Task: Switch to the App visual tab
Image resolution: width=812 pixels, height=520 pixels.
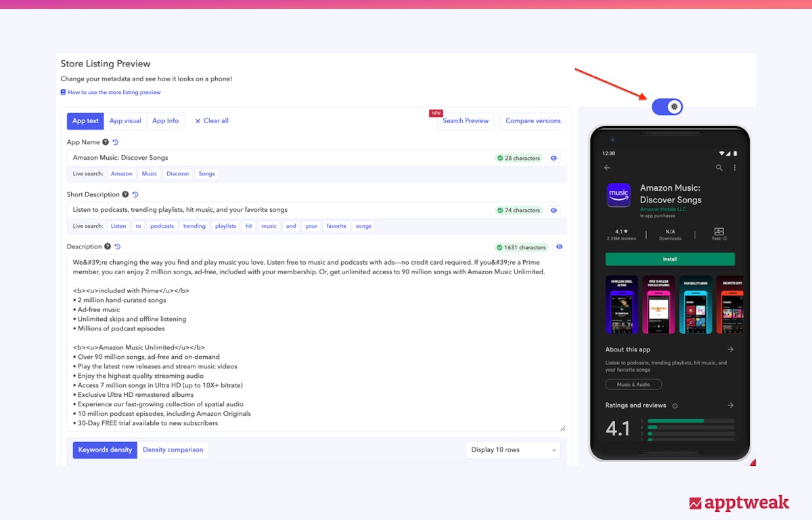Action: [125, 121]
